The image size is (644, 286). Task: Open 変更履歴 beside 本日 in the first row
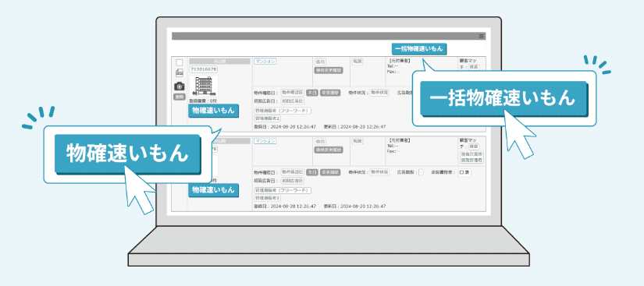tap(329, 93)
